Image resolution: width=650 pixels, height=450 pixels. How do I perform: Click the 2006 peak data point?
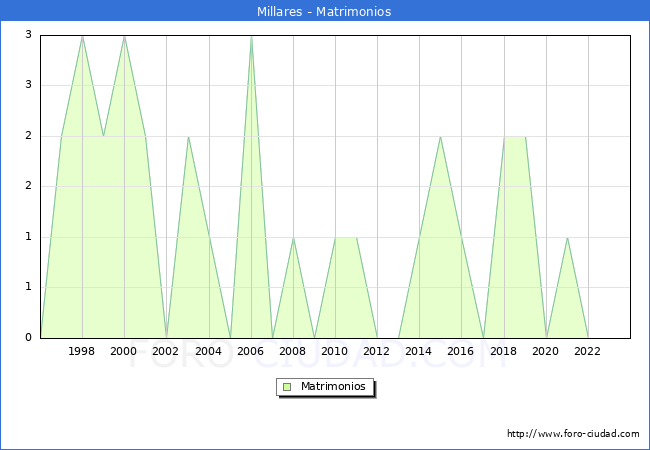click(251, 37)
